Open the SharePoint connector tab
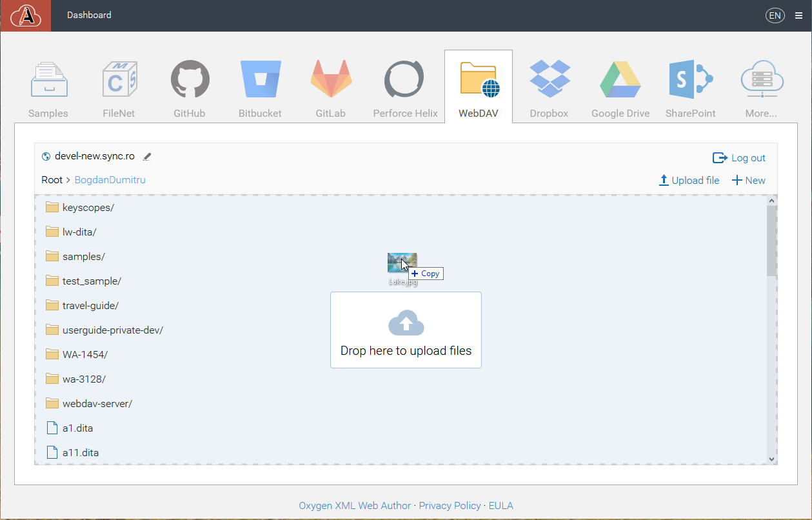Viewport: 812px width, 520px height. coord(691,89)
